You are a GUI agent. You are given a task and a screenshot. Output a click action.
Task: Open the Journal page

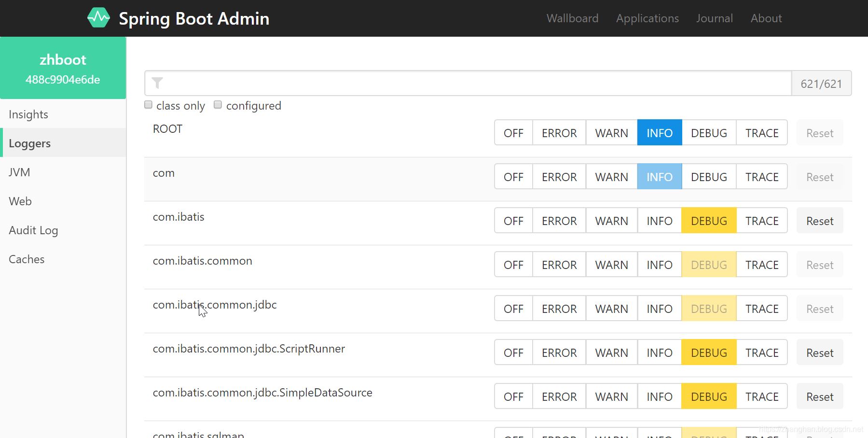click(x=714, y=18)
